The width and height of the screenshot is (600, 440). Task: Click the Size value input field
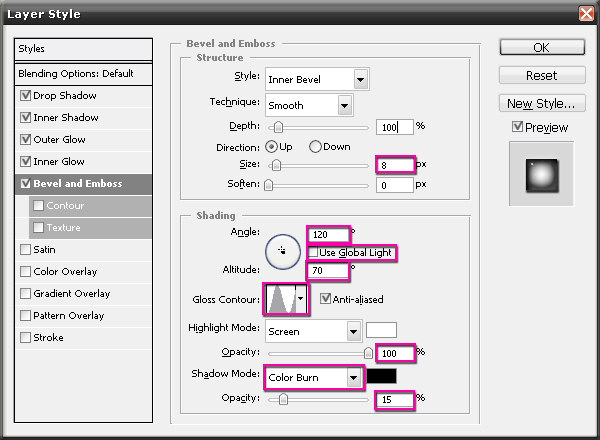pyautogui.click(x=395, y=165)
